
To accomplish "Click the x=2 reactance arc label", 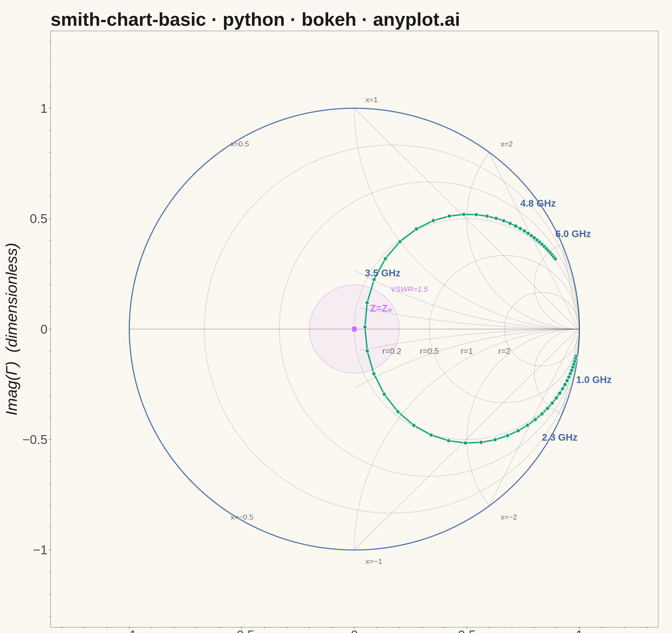I will point(506,144).
